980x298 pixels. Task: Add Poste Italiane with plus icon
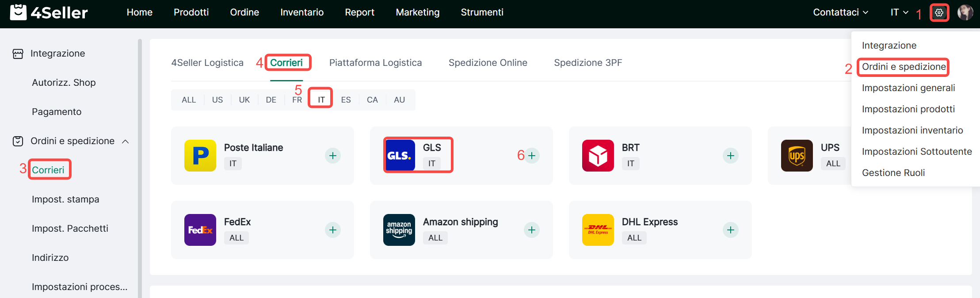tap(333, 156)
